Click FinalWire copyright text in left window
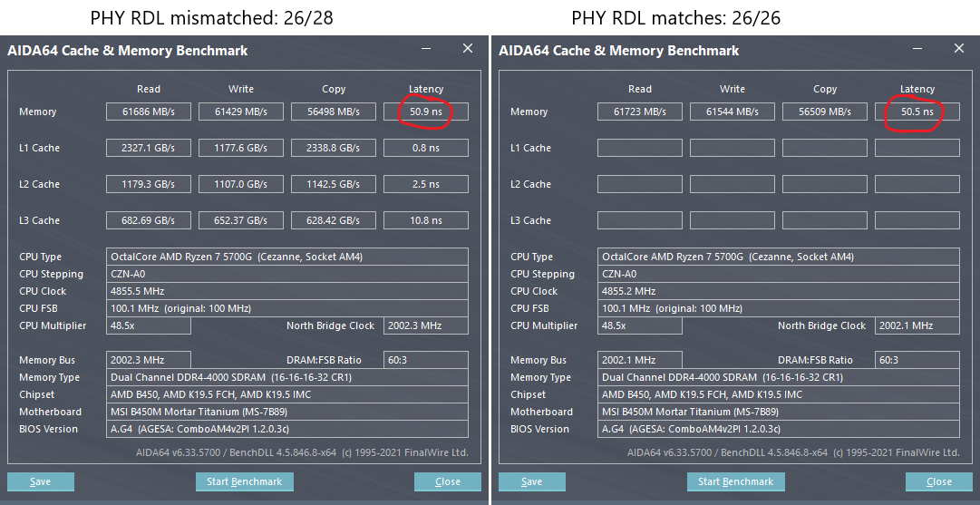The image size is (980, 505). coord(303,452)
